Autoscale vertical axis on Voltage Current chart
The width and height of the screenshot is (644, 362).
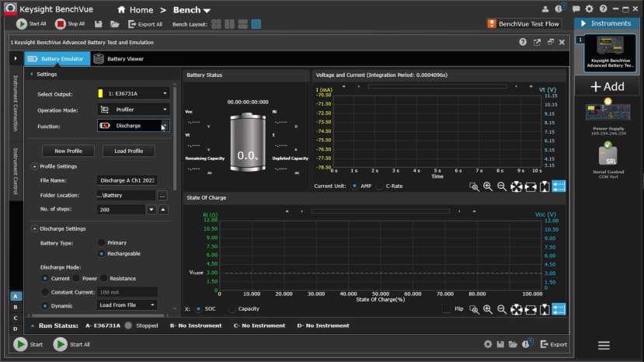click(545, 186)
